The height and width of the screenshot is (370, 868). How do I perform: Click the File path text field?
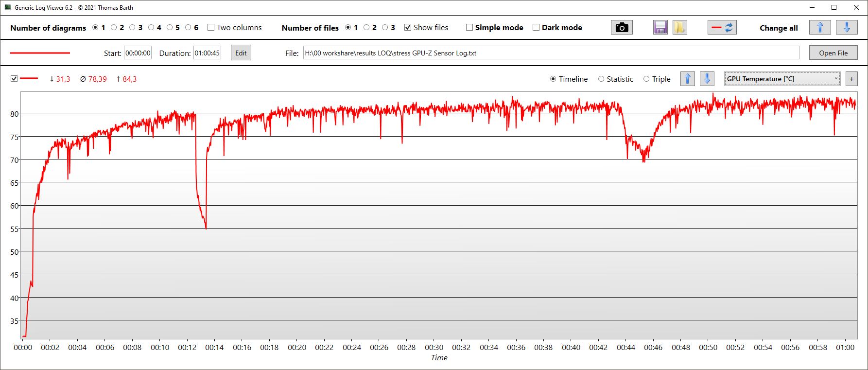point(551,53)
